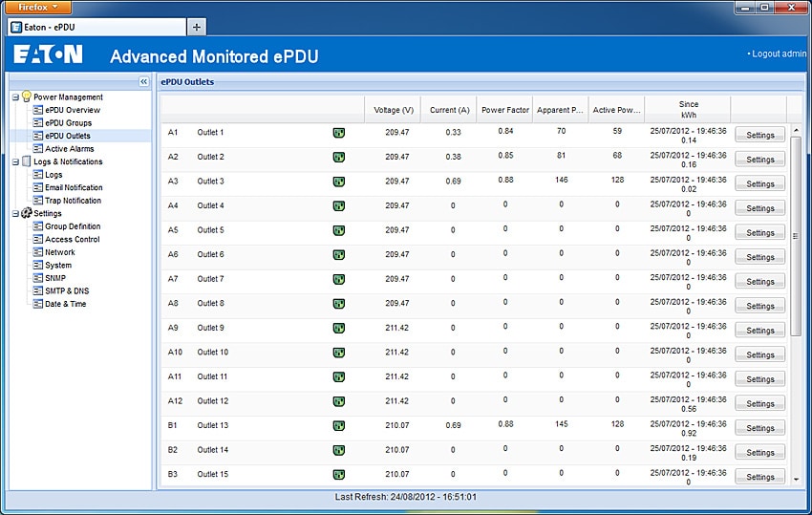Click the Eaton favicon on the browser tab
812x515 pixels.
16,27
